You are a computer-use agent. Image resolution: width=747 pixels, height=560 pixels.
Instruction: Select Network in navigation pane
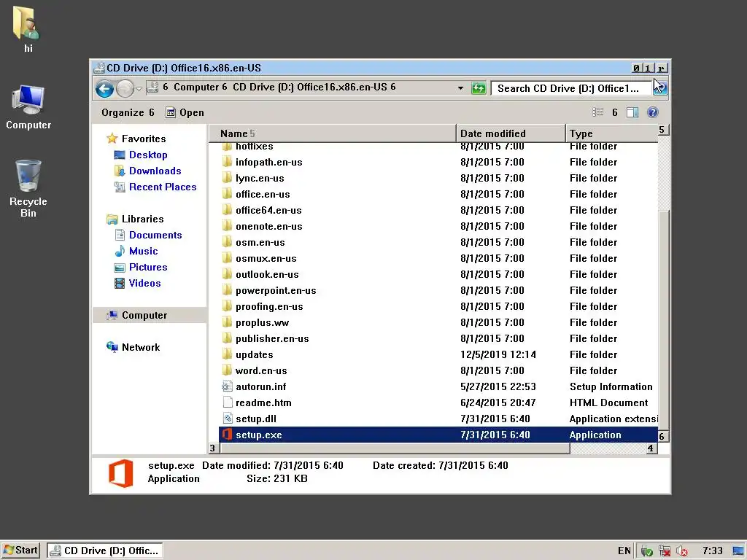coord(133,347)
